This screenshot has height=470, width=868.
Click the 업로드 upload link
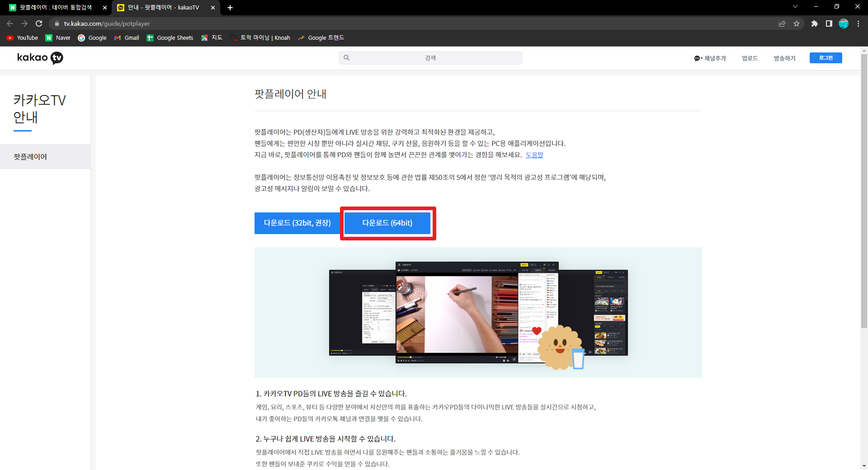[750, 58]
